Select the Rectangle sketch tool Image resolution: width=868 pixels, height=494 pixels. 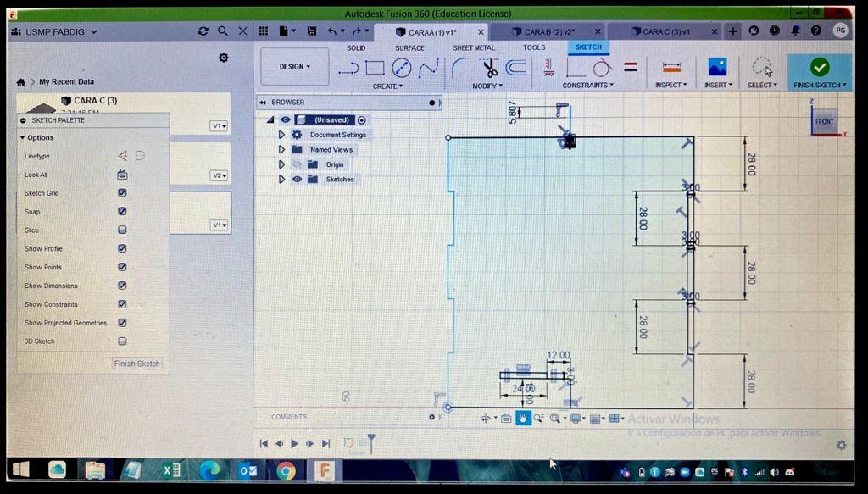(375, 68)
